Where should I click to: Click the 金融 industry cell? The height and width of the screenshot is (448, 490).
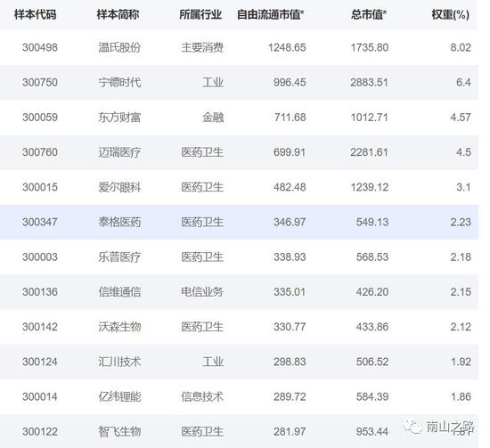click(213, 118)
